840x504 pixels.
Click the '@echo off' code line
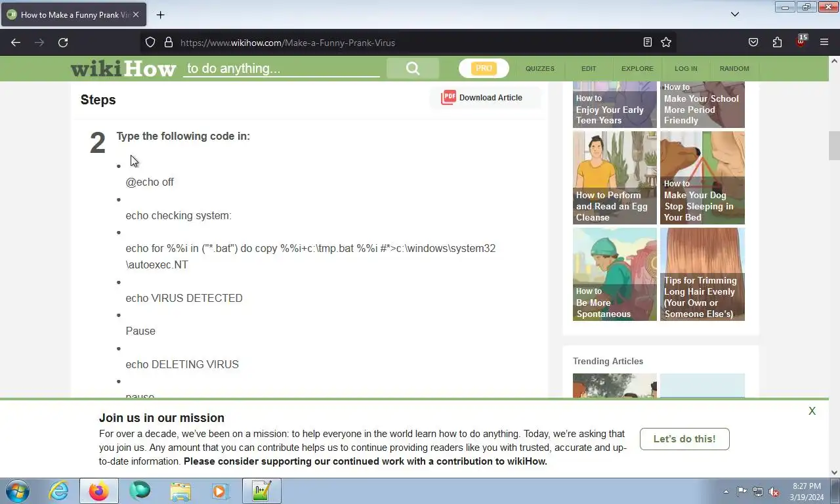150,182
